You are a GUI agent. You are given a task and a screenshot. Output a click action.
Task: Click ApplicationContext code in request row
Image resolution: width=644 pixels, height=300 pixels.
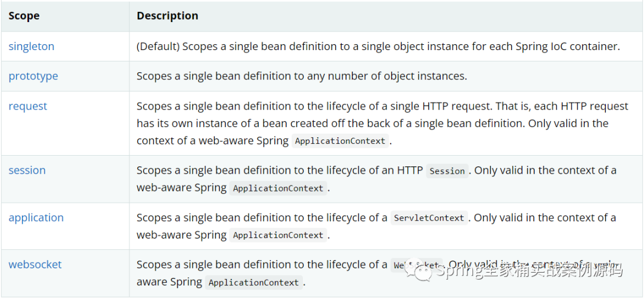tap(340, 141)
